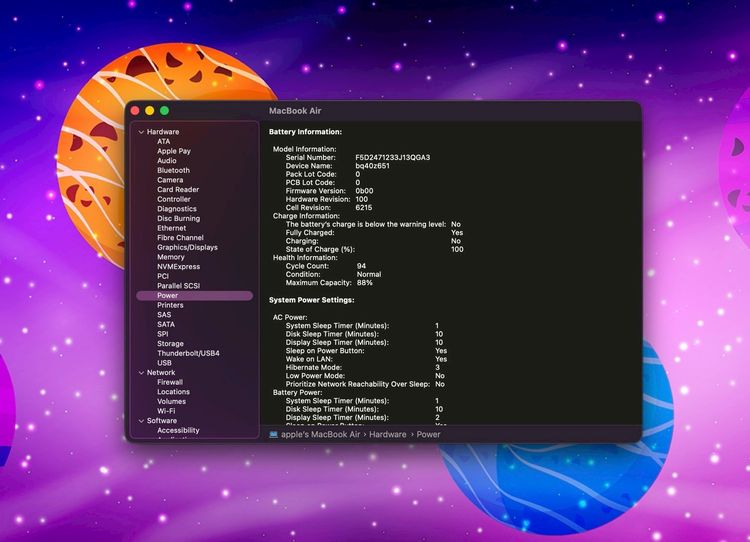750x542 pixels.
Task: Open the NVMExpress sidebar entry
Action: pos(178,267)
